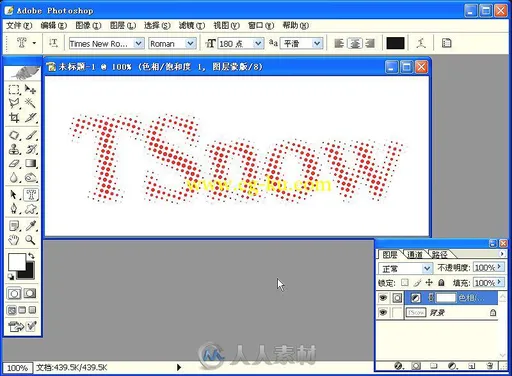512x376 pixels.
Task: Open the status bar info arrow
Action: coord(179,367)
